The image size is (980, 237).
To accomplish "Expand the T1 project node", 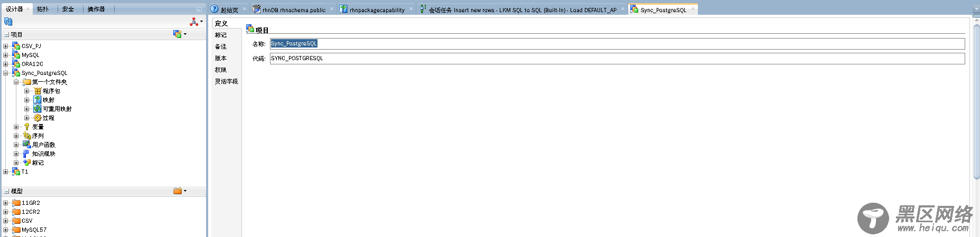I will (6, 172).
